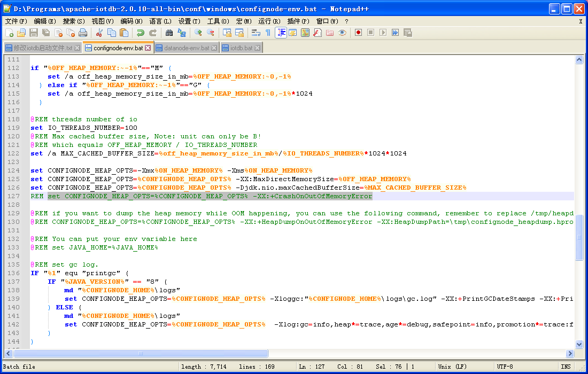588x374 pixels.
Task: Cut the selection with the scissors icon
Action: tap(99, 33)
